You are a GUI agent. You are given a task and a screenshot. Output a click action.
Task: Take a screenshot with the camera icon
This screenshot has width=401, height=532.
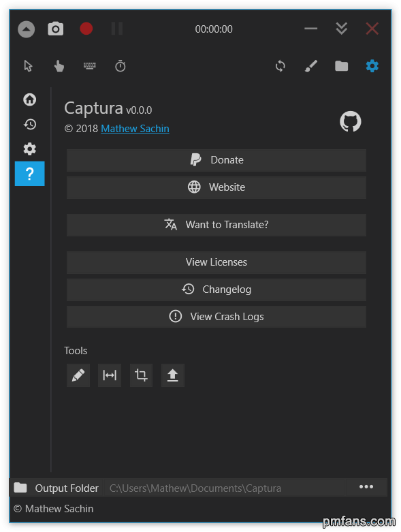pyautogui.click(x=56, y=29)
